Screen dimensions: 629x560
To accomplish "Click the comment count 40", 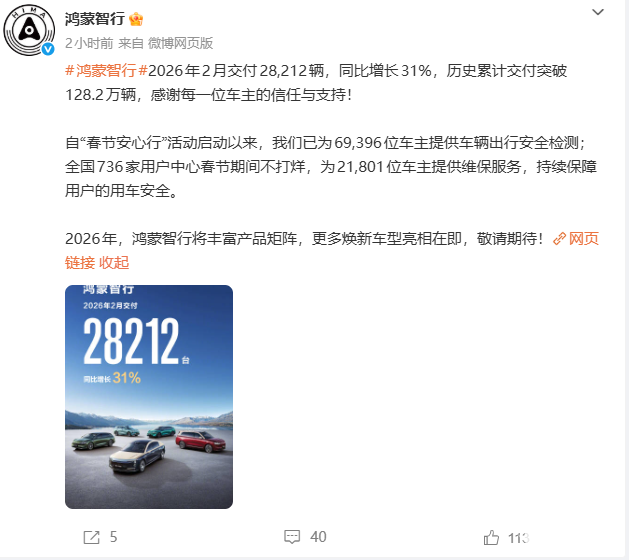I will tap(318, 537).
